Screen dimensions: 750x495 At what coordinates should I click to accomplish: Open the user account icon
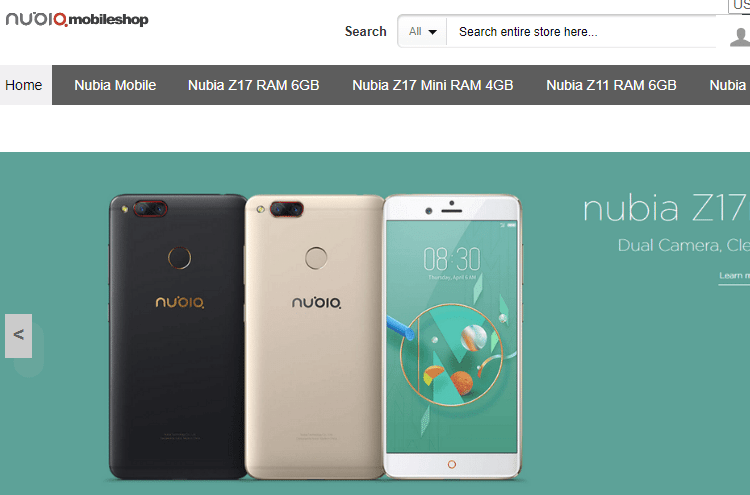740,37
